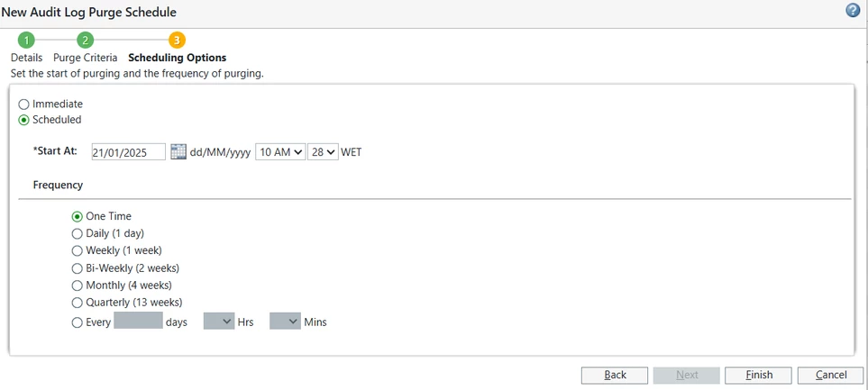Image resolution: width=868 pixels, height=390 pixels.
Task: Click the Back button
Action: tap(615, 375)
